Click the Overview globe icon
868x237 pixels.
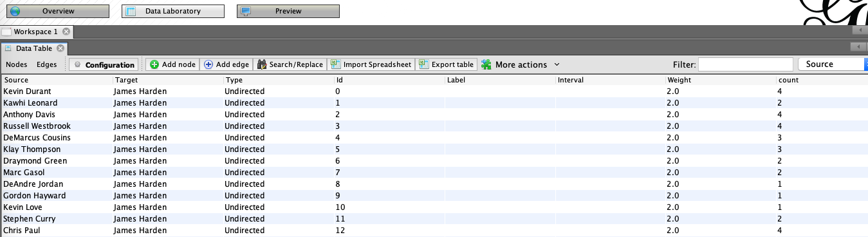click(x=15, y=11)
